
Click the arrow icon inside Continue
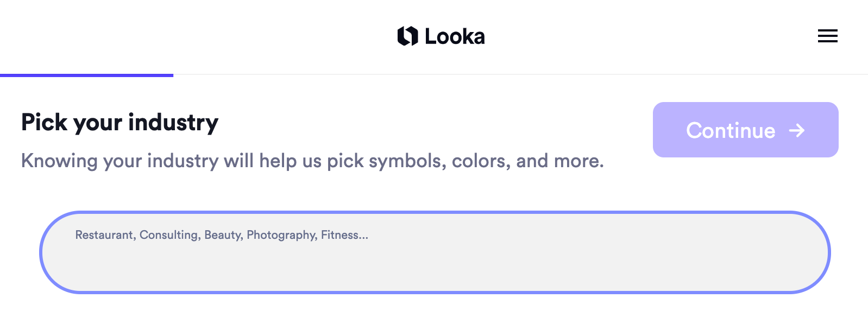(797, 130)
